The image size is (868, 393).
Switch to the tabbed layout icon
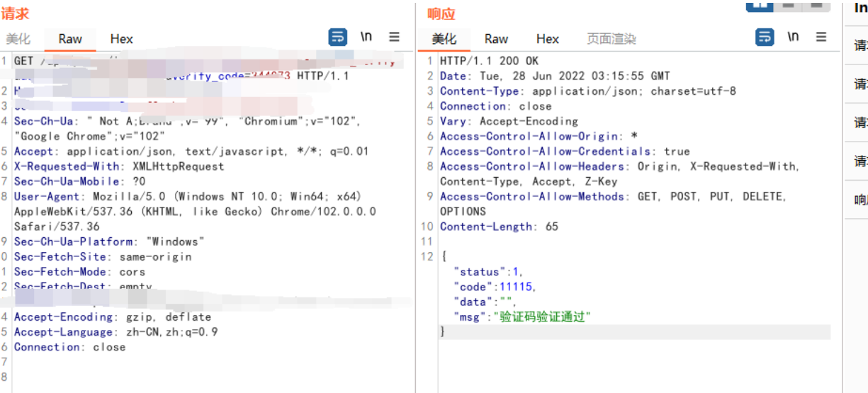[816, 5]
